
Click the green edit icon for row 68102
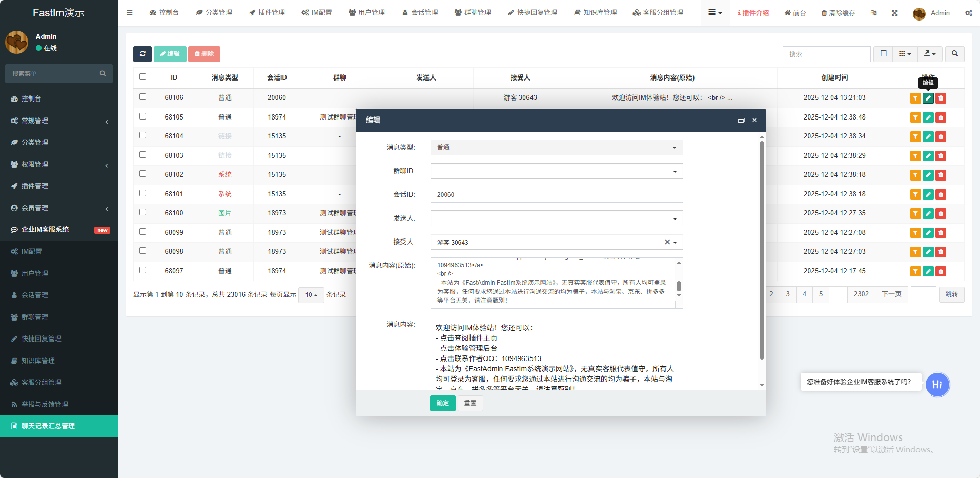(928, 175)
